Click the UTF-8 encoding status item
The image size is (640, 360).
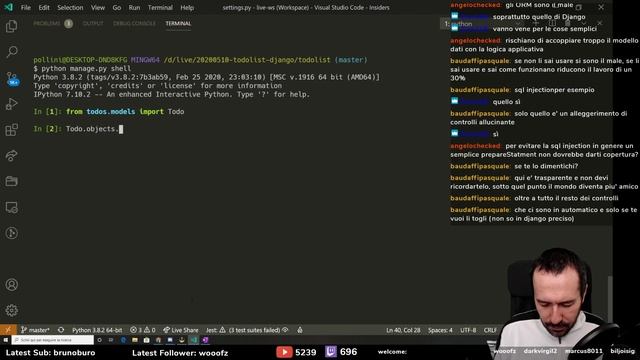468,330
